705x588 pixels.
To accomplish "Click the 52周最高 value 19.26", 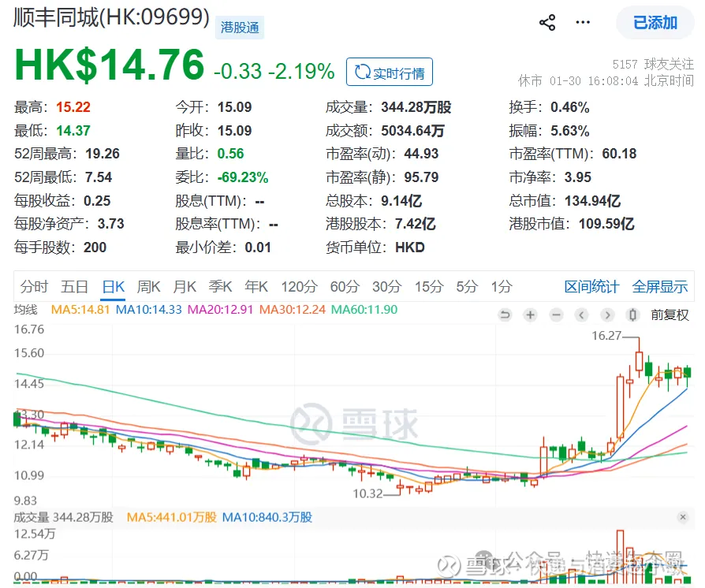I will [x=103, y=154].
